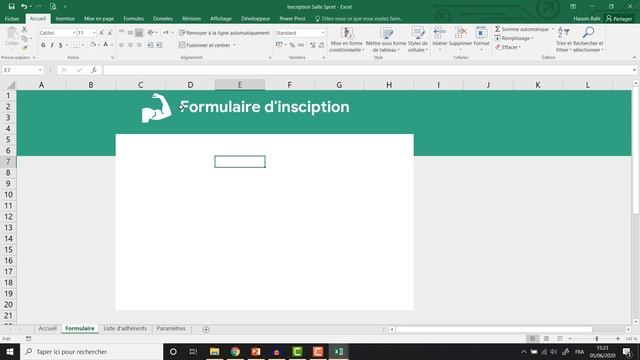The image size is (640, 360).
Task: Toggle center horizontal alignment
Action: [130, 45]
